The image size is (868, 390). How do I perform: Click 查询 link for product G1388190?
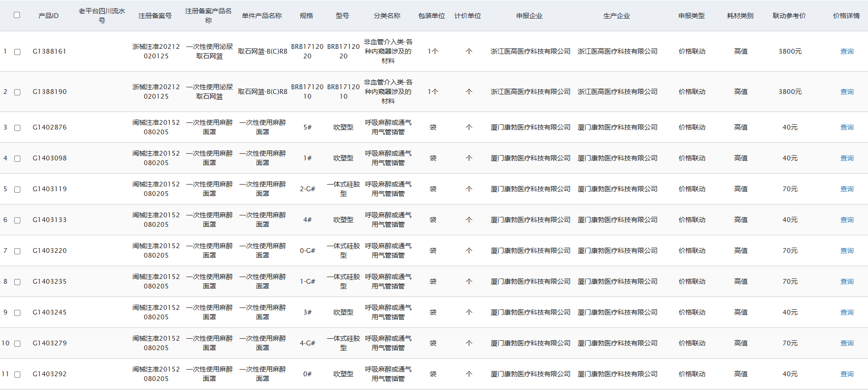[847, 92]
